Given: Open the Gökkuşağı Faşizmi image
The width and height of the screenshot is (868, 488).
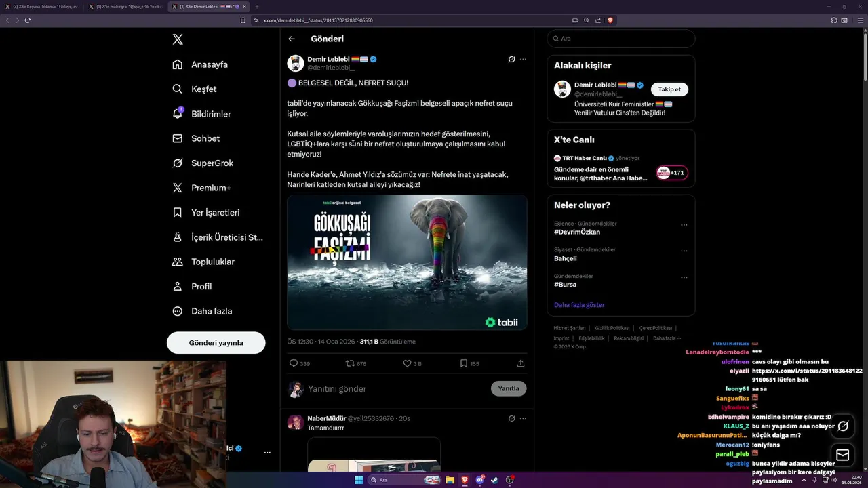Looking at the screenshot, I should pyautogui.click(x=407, y=262).
